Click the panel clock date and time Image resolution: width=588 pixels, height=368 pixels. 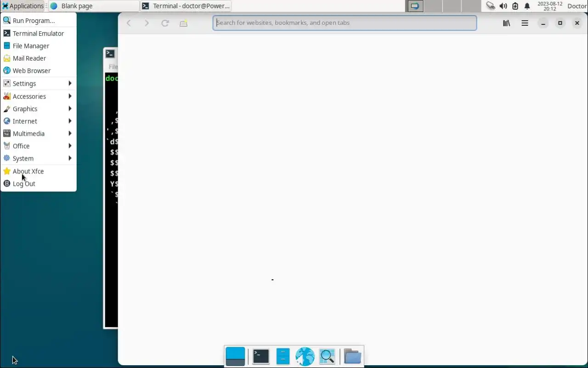tap(550, 6)
